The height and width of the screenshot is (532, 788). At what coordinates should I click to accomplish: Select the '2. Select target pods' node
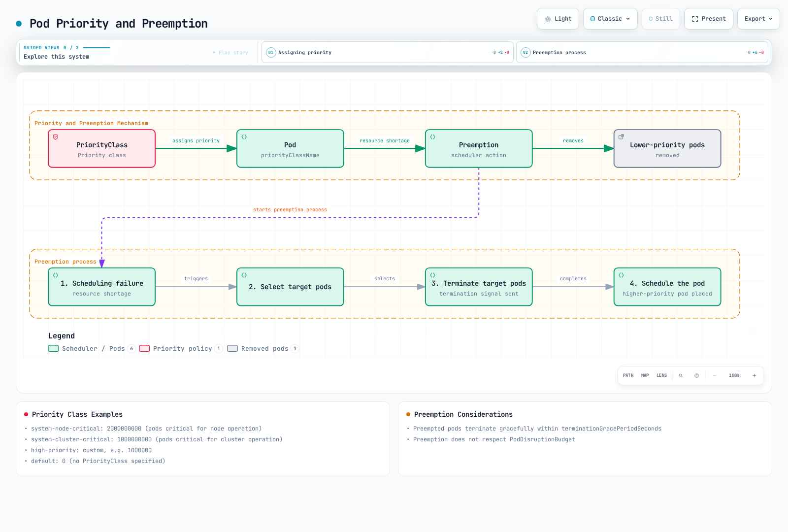(290, 287)
